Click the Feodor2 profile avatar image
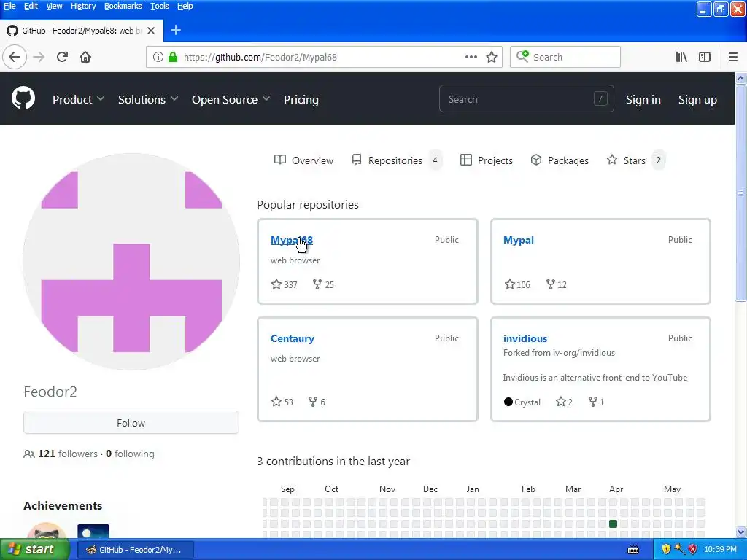This screenshot has width=747, height=560. (131, 262)
